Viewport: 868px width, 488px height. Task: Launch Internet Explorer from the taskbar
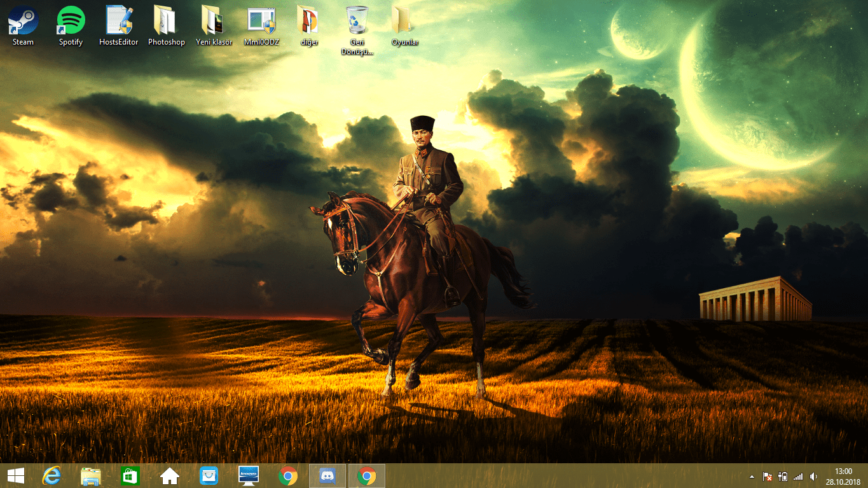point(52,476)
